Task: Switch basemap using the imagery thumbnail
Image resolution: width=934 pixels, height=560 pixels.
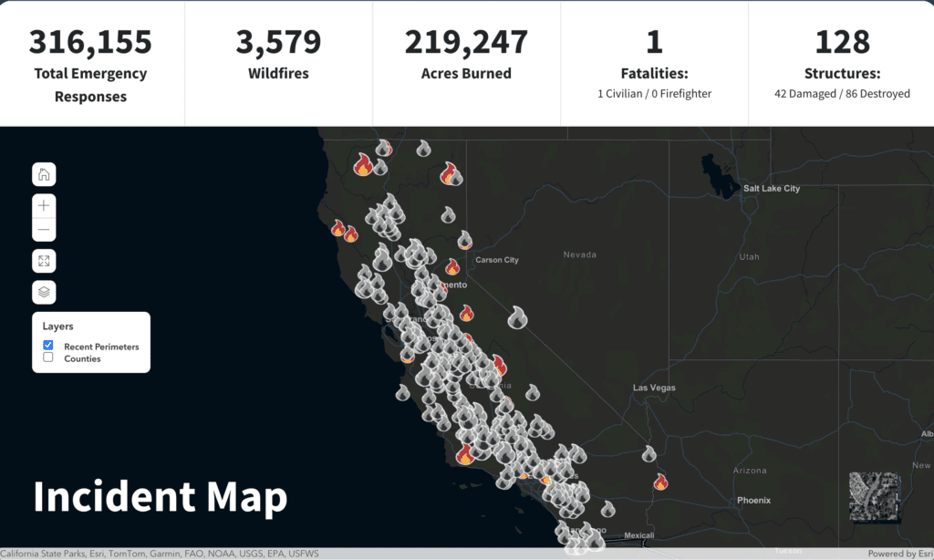Action: click(x=874, y=497)
